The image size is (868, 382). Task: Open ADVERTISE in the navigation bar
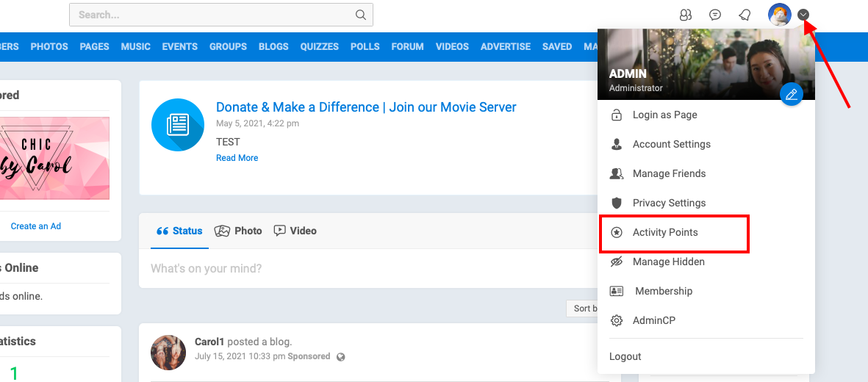[x=506, y=47]
